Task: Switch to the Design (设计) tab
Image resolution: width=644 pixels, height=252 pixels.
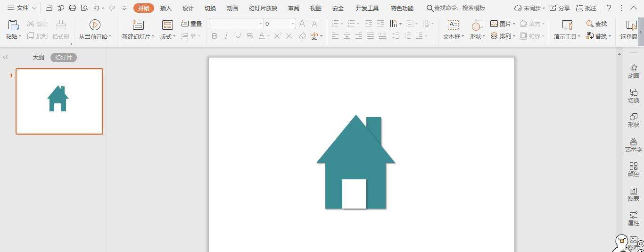Action: (x=188, y=8)
